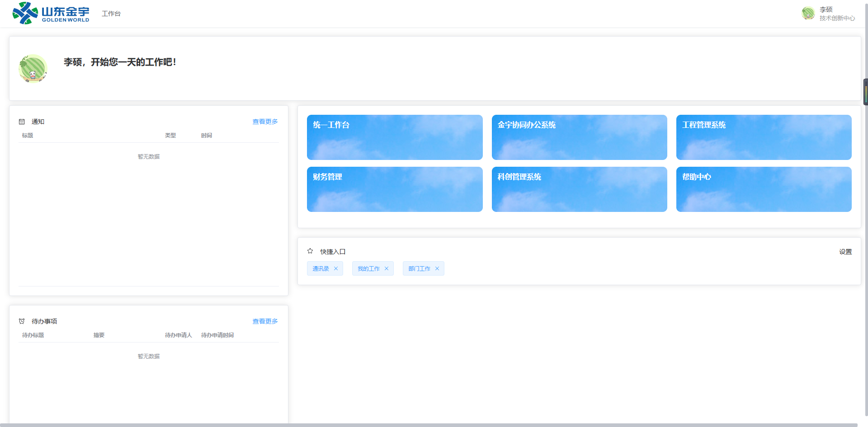Viewport: 868px width, 427px height.
Task: Open the 工作台 menu item
Action: [x=111, y=14]
